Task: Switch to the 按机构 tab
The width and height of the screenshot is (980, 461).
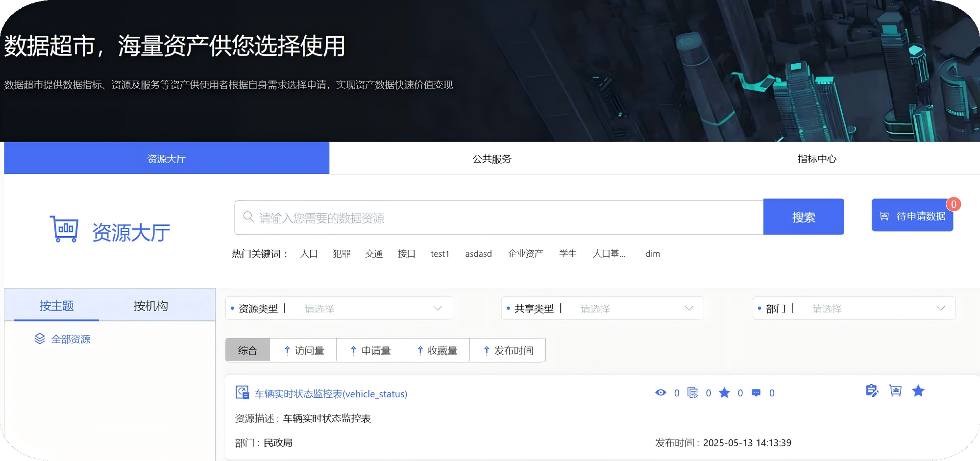Action: click(150, 306)
